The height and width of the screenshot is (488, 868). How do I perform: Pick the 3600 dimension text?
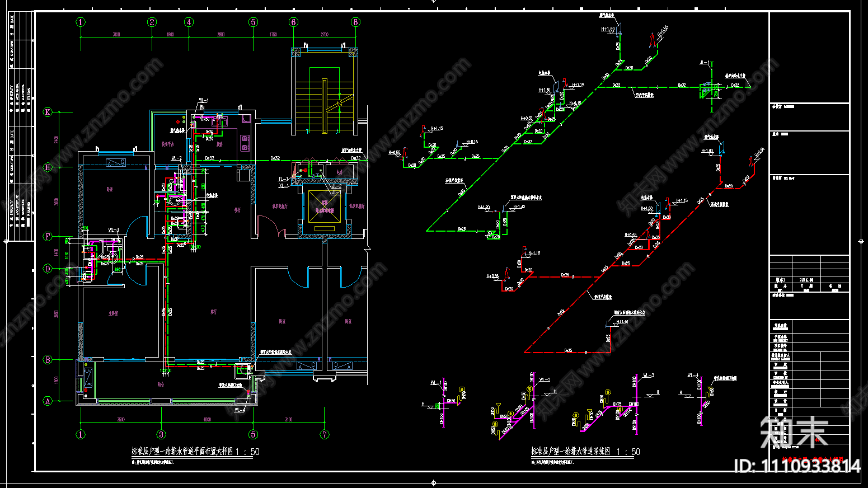tap(121, 420)
